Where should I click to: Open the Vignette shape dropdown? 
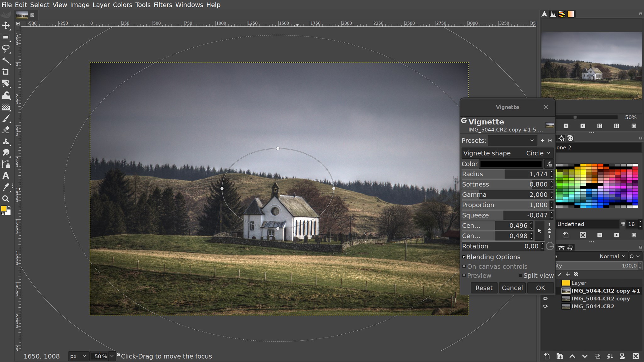[x=507, y=153]
